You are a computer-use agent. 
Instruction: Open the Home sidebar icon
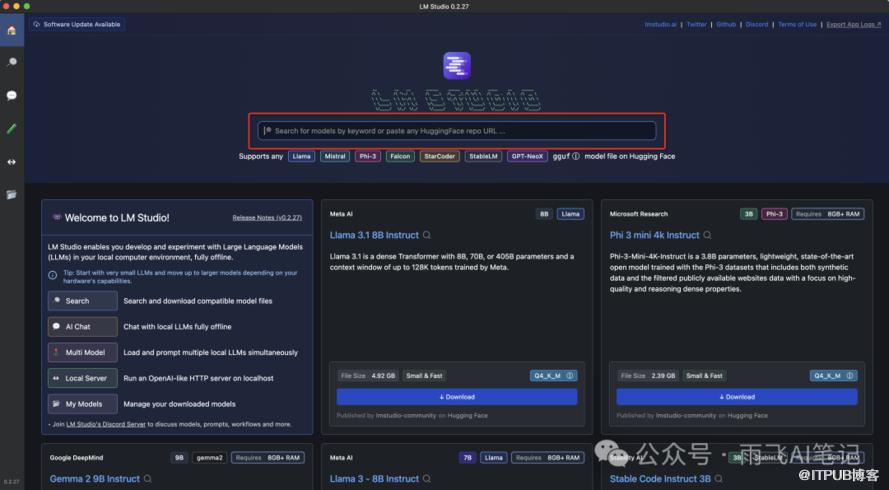[x=11, y=30]
